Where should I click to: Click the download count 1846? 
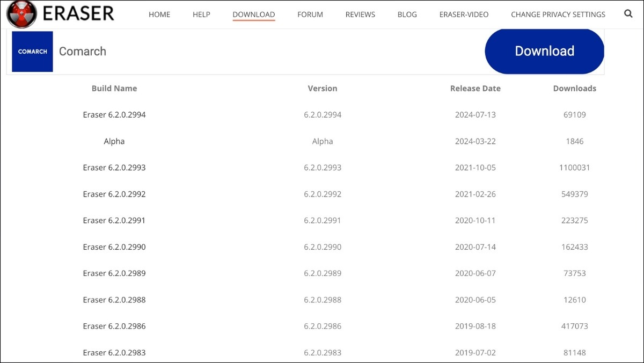[575, 141]
